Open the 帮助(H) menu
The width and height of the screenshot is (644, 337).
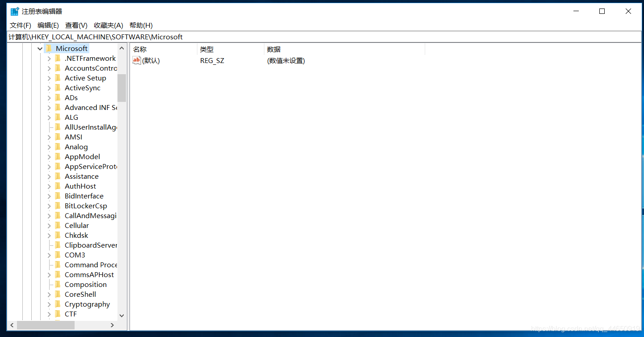tap(141, 25)
